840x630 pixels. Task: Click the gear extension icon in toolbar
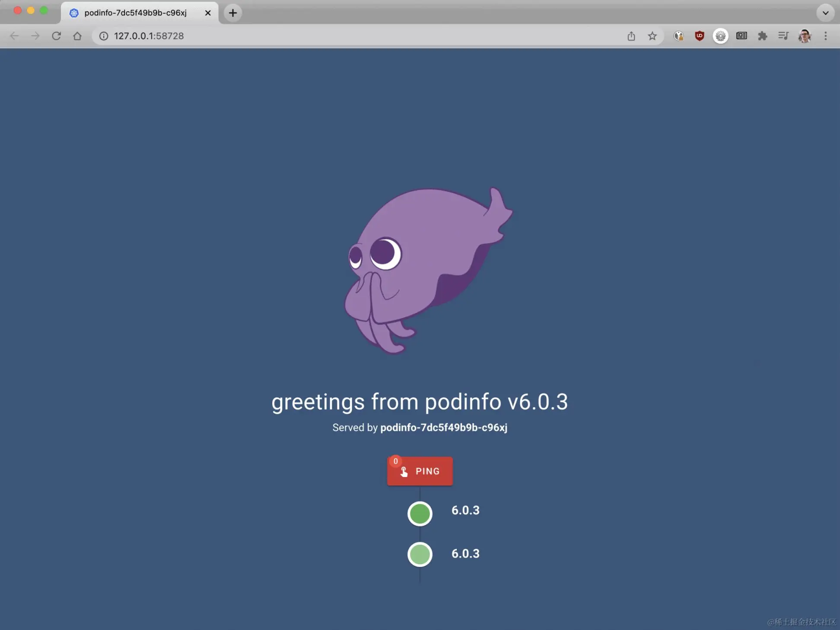[x=720, y=36]
